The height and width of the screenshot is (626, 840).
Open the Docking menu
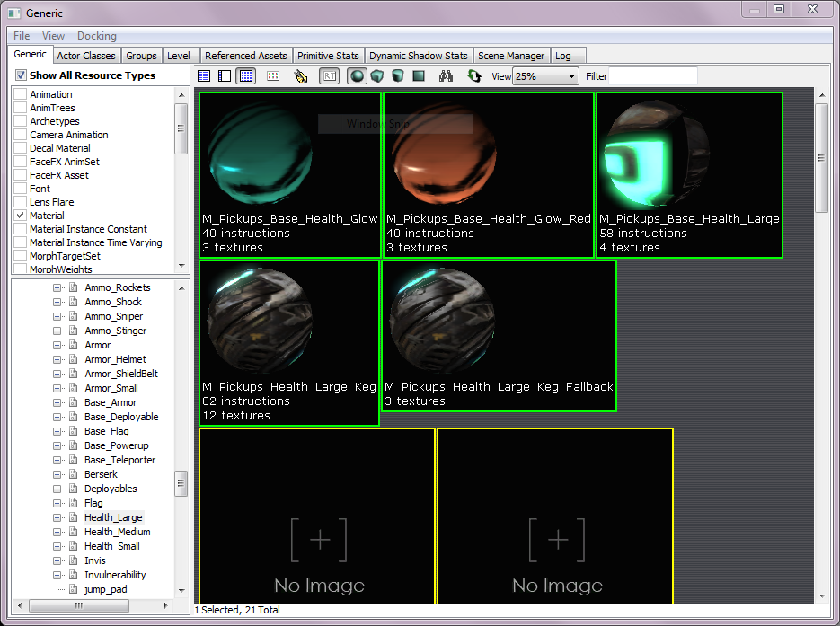click(x=96, y=36)
